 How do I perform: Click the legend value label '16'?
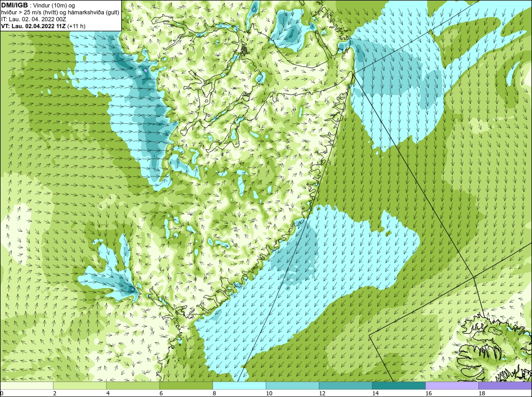428,393
